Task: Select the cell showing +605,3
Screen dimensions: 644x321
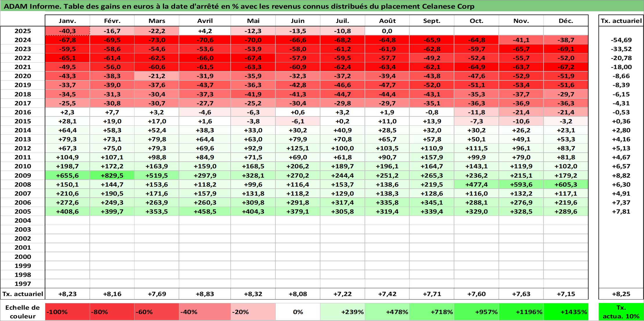Action: click(566, 184)
